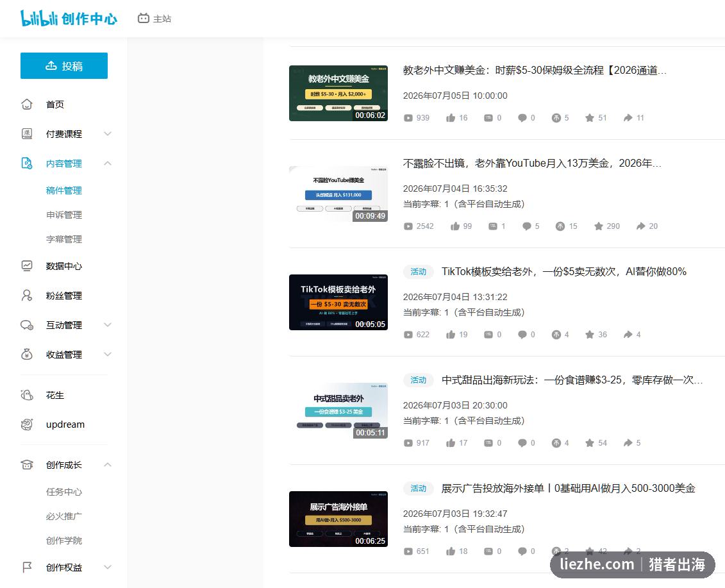Click play count icon showing 622
This screenshot has width=725, height=588.
[x=408, y=335]
